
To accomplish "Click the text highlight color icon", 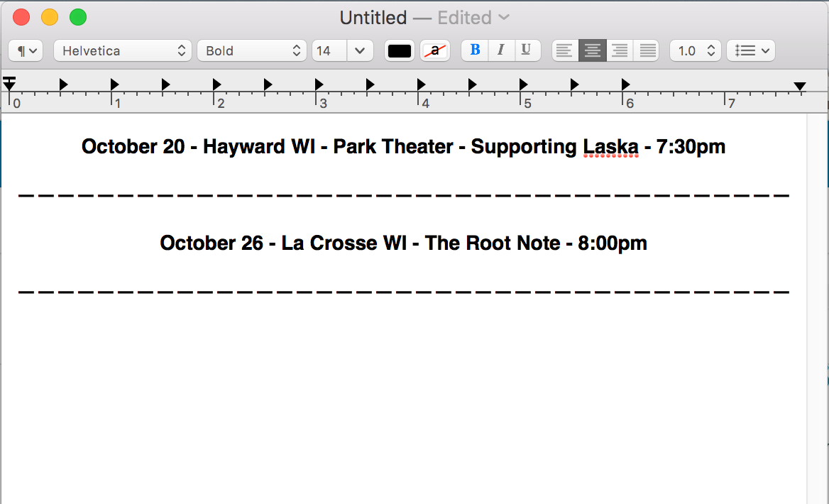I will click(x=435, y=50).
